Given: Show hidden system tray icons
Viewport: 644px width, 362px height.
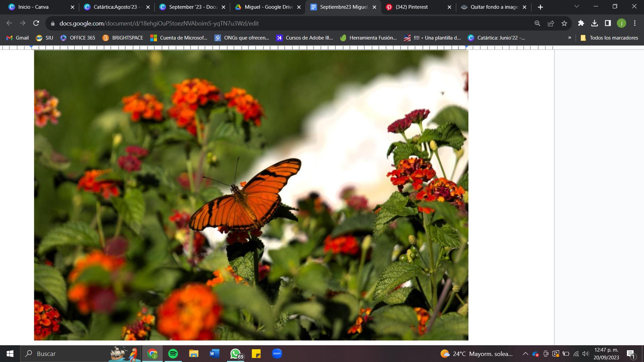Looking at the screenshot, I should pyautogui.click(x=525, y=354).
